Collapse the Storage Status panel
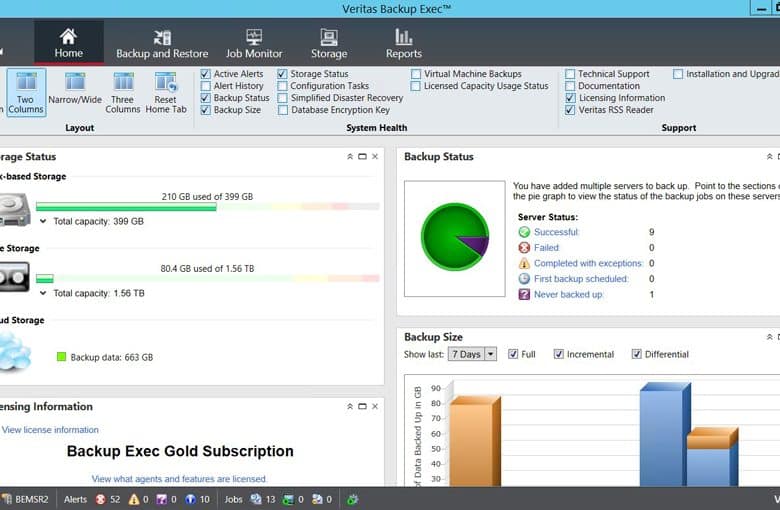 coord(350,156)
